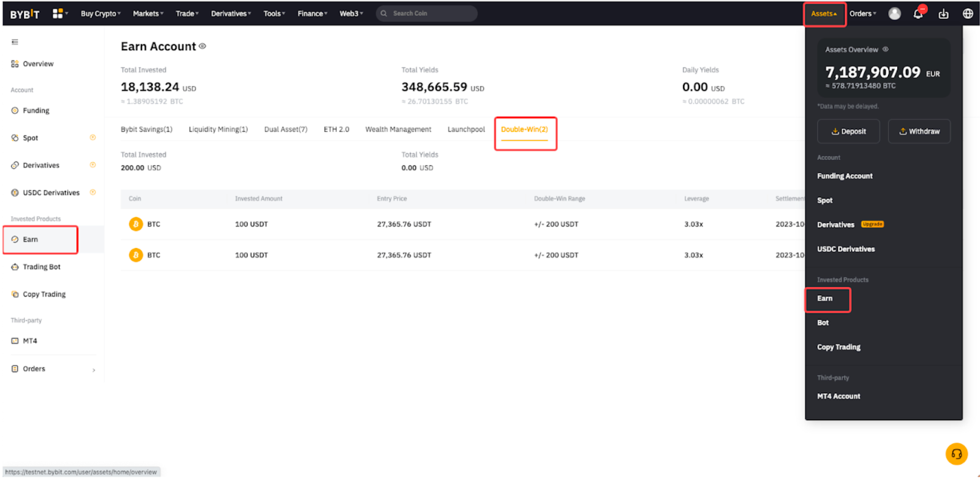Click the Invested Amount column header
The width and height of the screenshot is (980, 482).
point(258,198)
